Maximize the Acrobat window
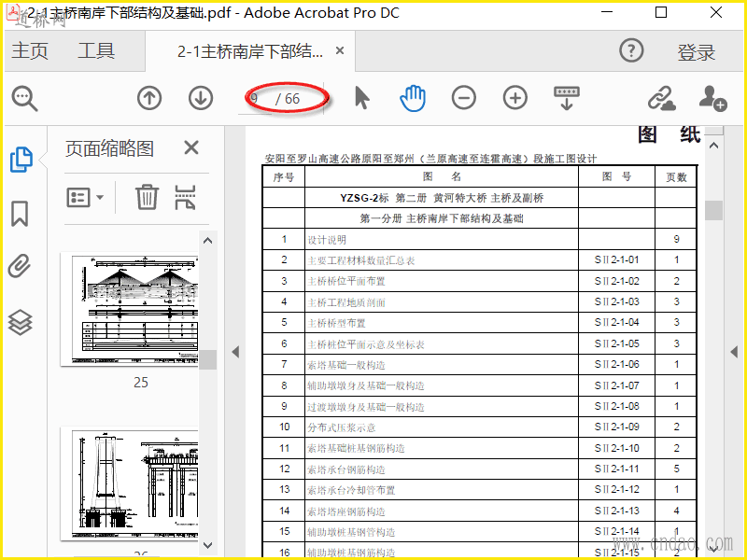This screenshot has width=747, height=560. [661, 12]
